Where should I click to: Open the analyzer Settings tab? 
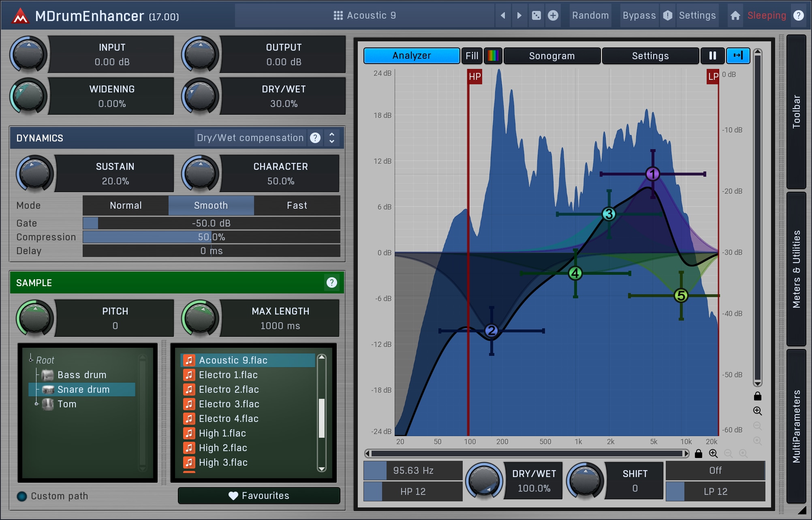650,56
